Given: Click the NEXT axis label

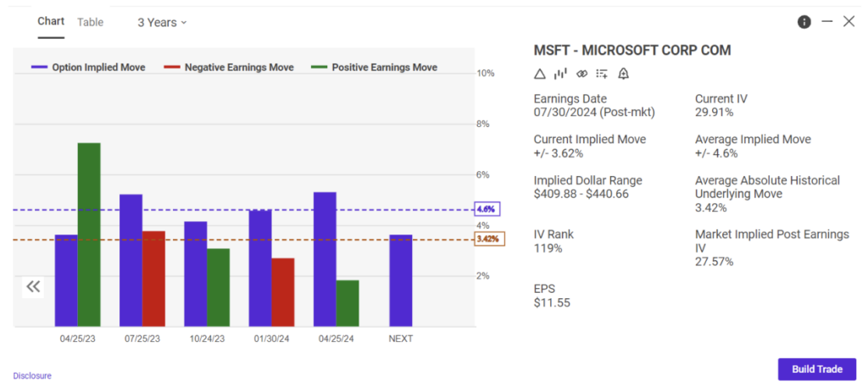Looking at the screenshot, I should 401,339.
